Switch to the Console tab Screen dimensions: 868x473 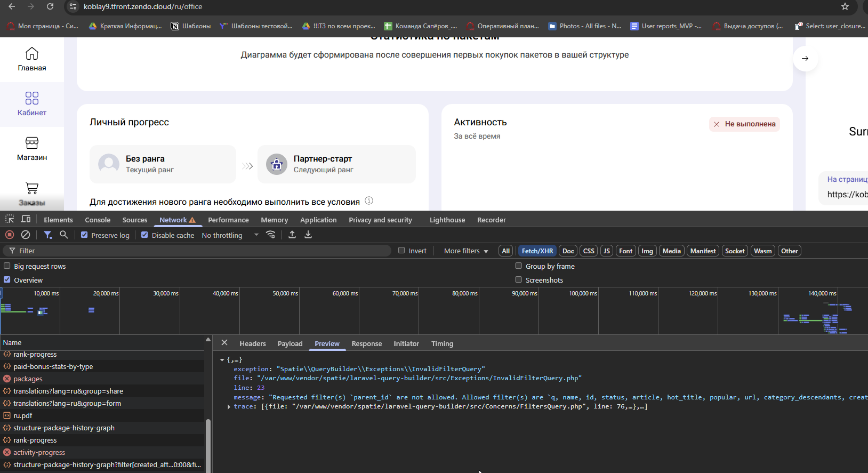pos(98,220)
